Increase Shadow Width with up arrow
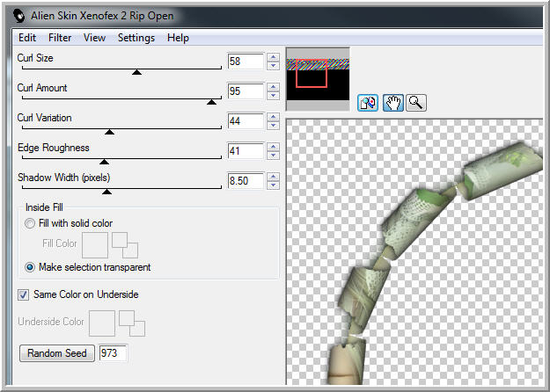 (x=273, y=177)
